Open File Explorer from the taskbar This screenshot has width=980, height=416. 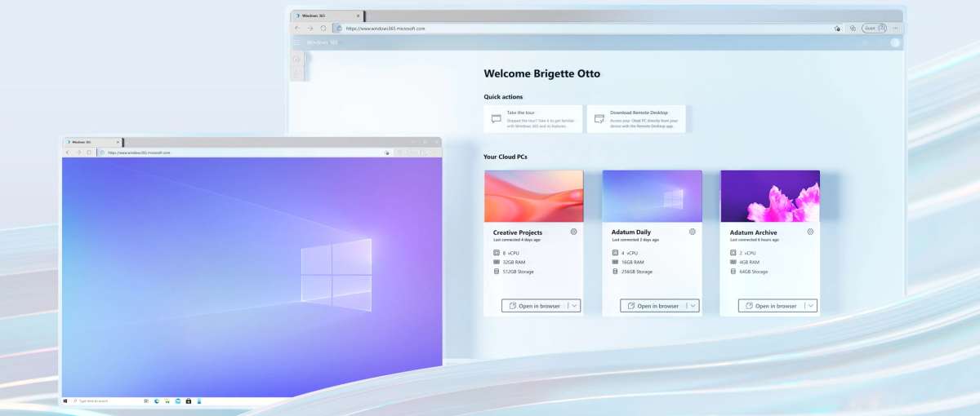(x=167, y=401)
